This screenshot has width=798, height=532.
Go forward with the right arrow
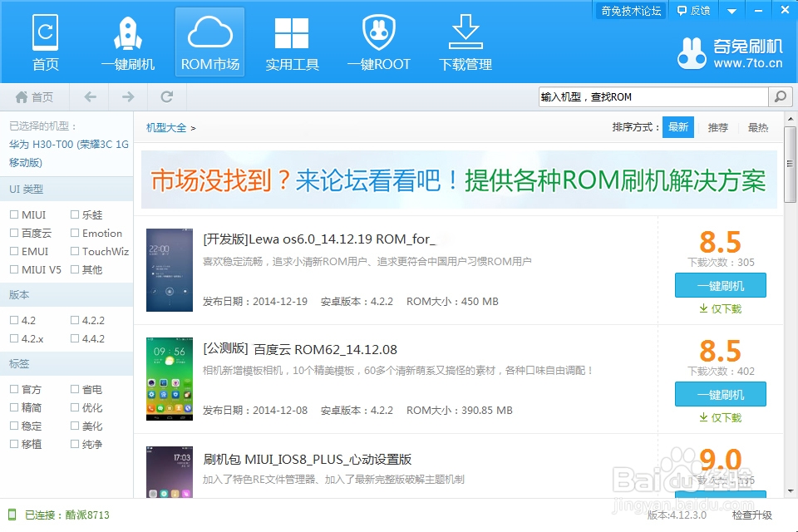[128, 96]
